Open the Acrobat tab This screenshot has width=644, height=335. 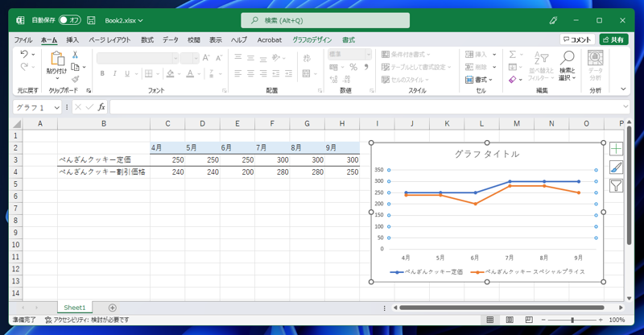pos(270,40)
